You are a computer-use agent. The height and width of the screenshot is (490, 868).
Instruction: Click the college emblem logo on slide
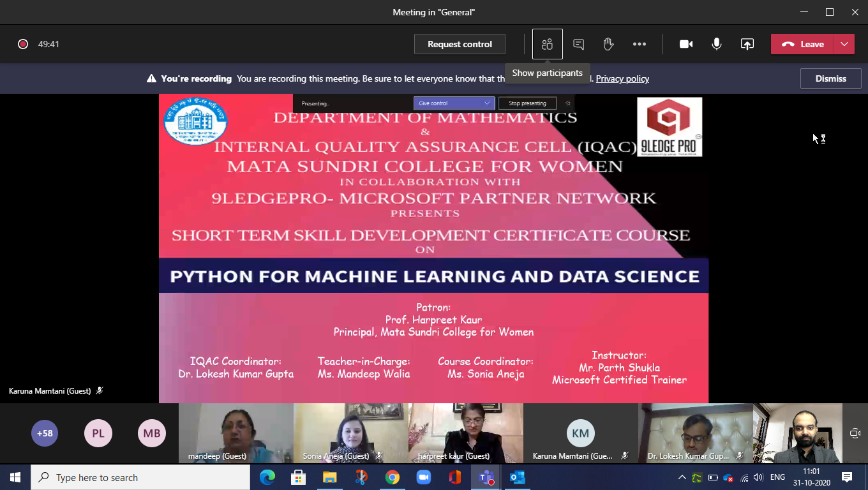pyautogui.click(x=195, y=120)
